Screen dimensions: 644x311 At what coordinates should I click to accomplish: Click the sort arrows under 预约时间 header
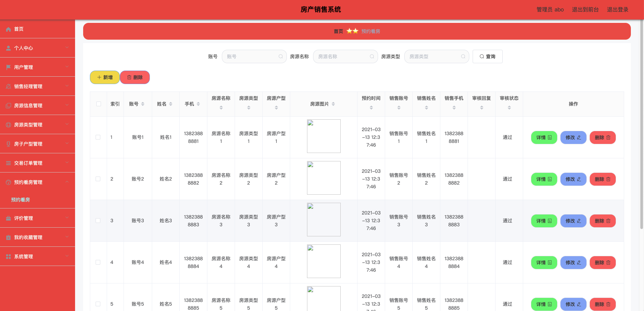(x=371, y=108)
